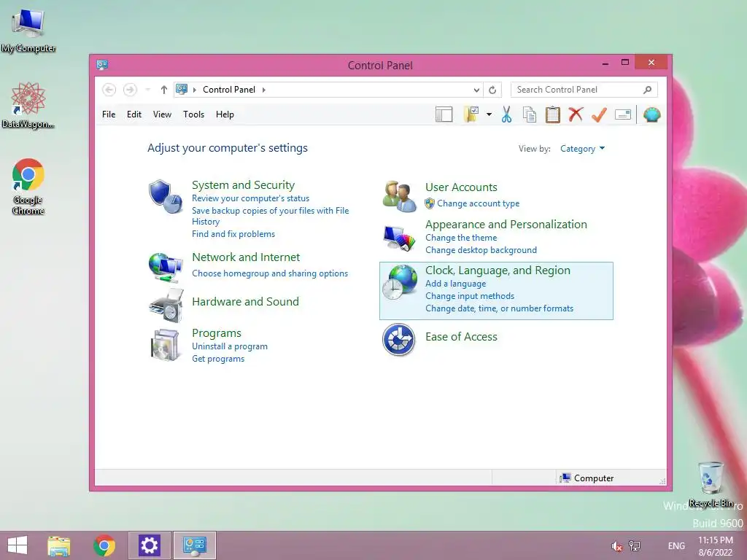The height and width of the screenshot is (560, 747).
Task: Open the Change desktop background link
Action: click(x=481, y=250)
